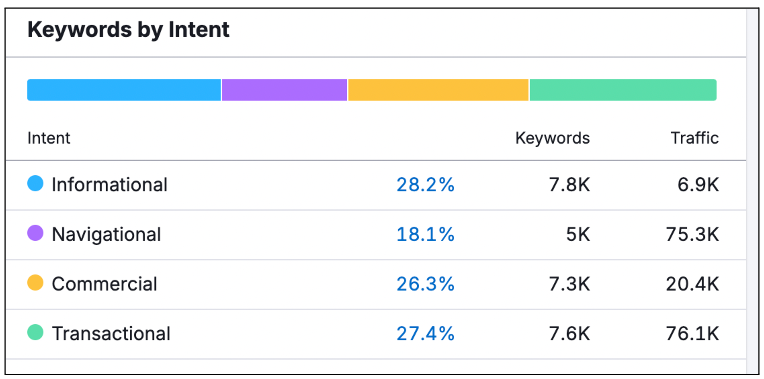
Task: Open the 27.4% Transactional link
Action: click(425, 334)
